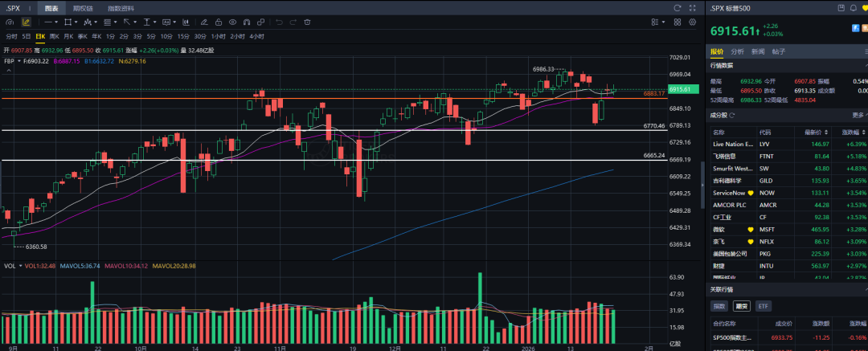Viewport: 868px width, 351px height.
Task: Open the line tool dropdown arrow
Action: [x=57, y=22]
